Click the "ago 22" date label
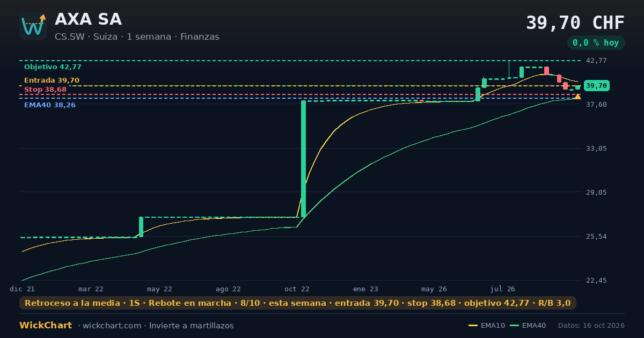 pos(228,289)
